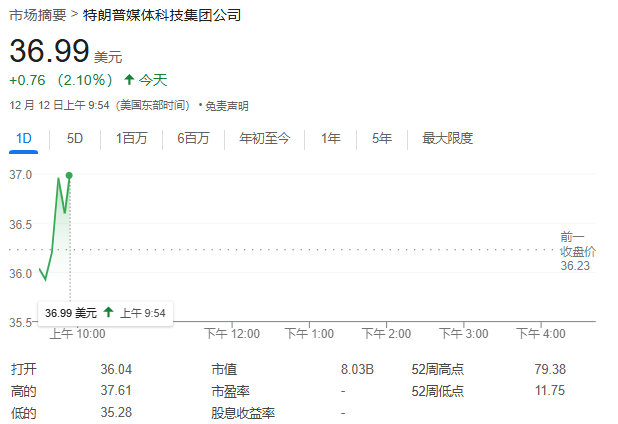Open the 5年 chart tab
The width and height of the screenshot is (618, 424).
(382, 139)
